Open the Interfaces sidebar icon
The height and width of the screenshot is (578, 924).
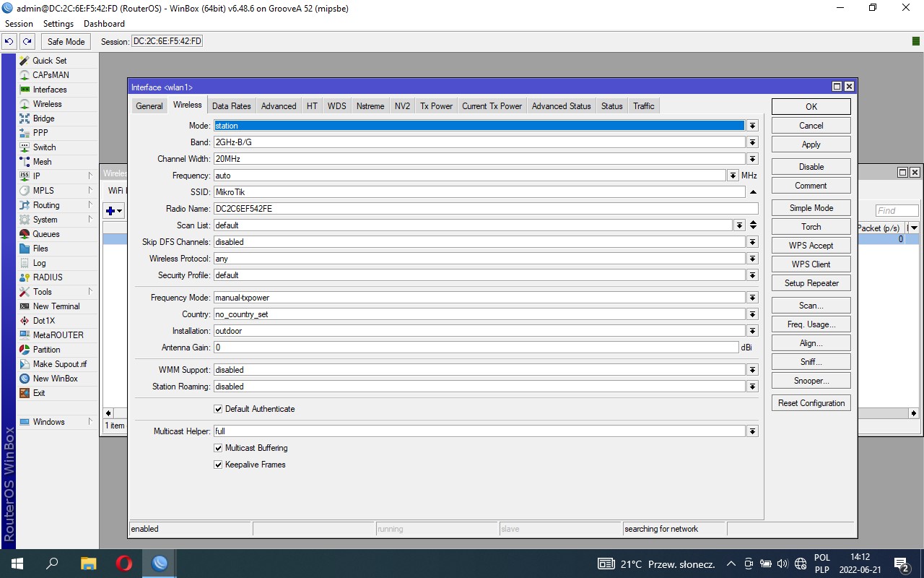[x=25, y=90]
